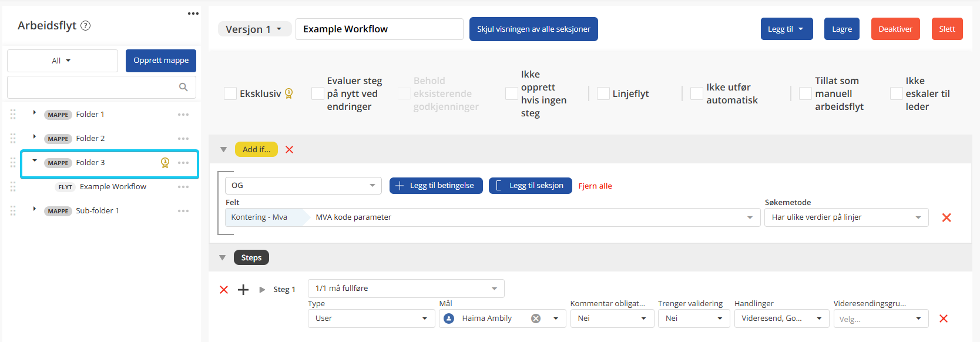The width and height of the screenshot is (980, 342).
Task: Expand Folder 2 tree arrow
Action: point(35,136)
